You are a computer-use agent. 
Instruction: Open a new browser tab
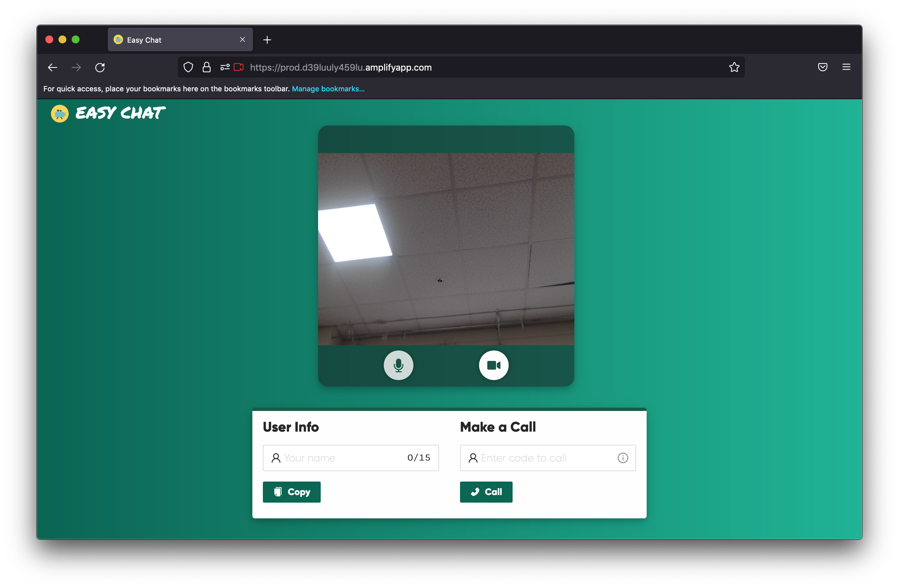[x=267, y=40]
